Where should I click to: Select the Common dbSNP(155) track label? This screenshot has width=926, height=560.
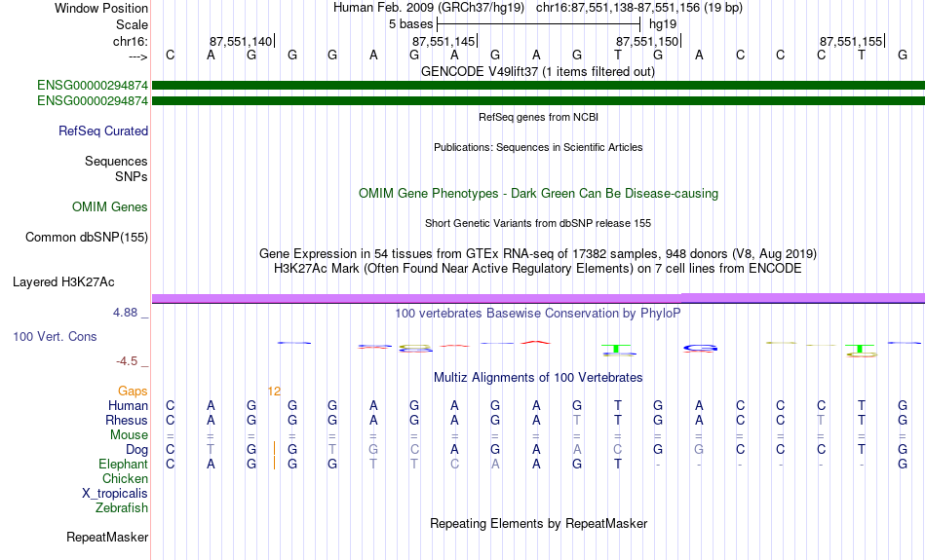tap(87, 238)
